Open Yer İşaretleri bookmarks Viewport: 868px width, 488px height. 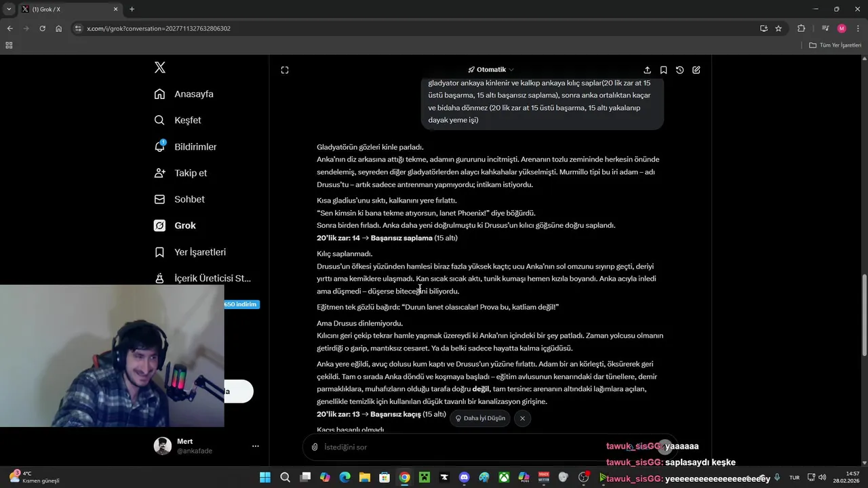click(x=190, y=252)
